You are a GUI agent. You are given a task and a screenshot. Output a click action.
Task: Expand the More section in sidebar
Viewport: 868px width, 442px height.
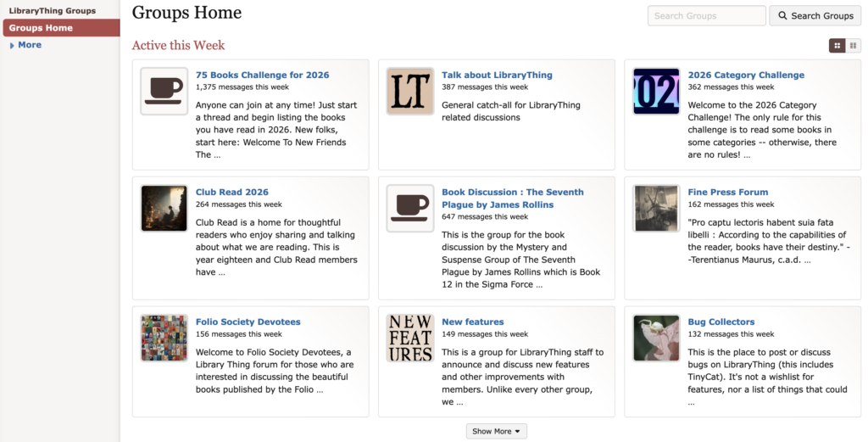coord(29,45)
